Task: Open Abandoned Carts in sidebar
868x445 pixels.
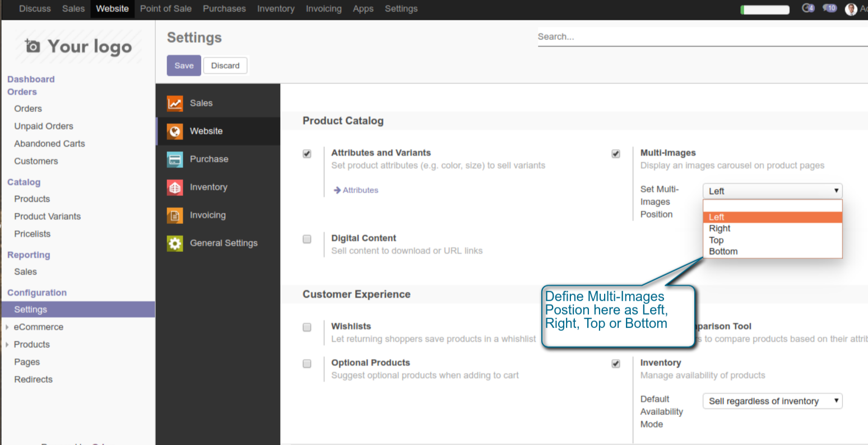Action: coord(49,143)
